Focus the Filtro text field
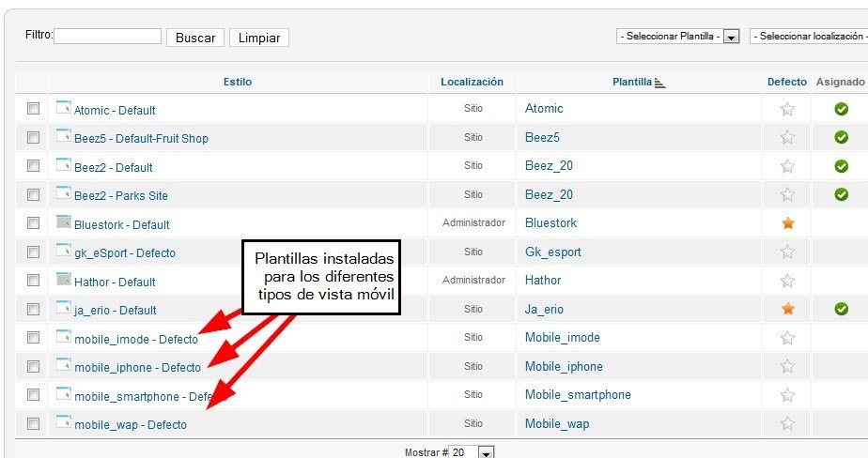 click(107, 37)
